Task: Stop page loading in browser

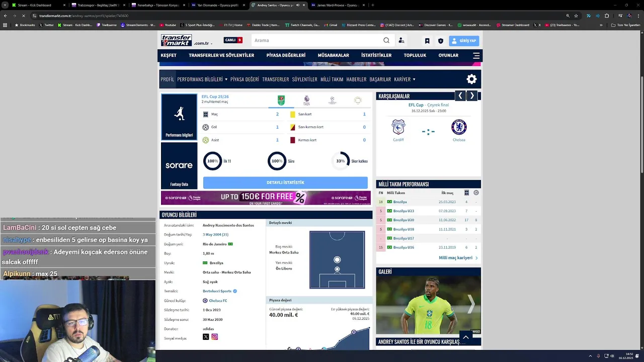Action: pyautogui.click(x=23, y=16)
